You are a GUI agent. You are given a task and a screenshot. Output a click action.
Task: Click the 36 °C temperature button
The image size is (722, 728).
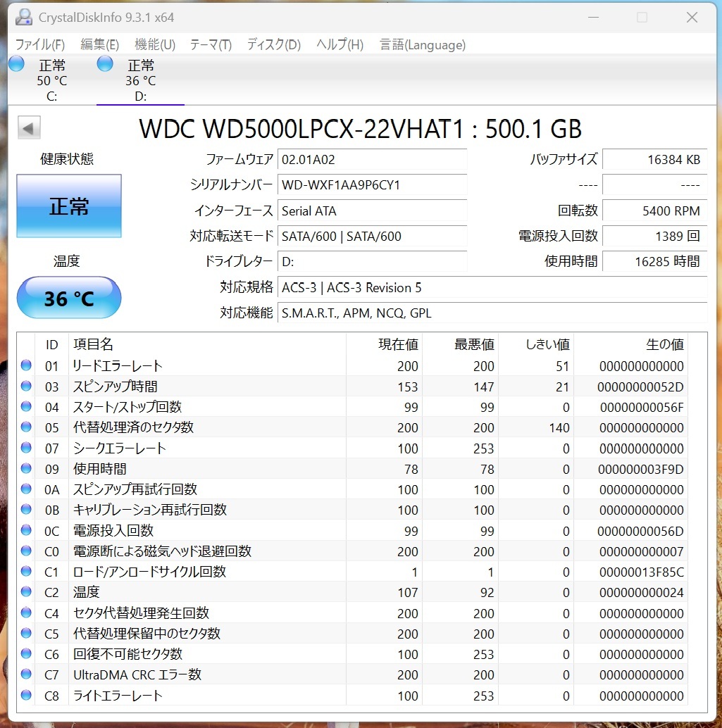click(x=69, y=298)
